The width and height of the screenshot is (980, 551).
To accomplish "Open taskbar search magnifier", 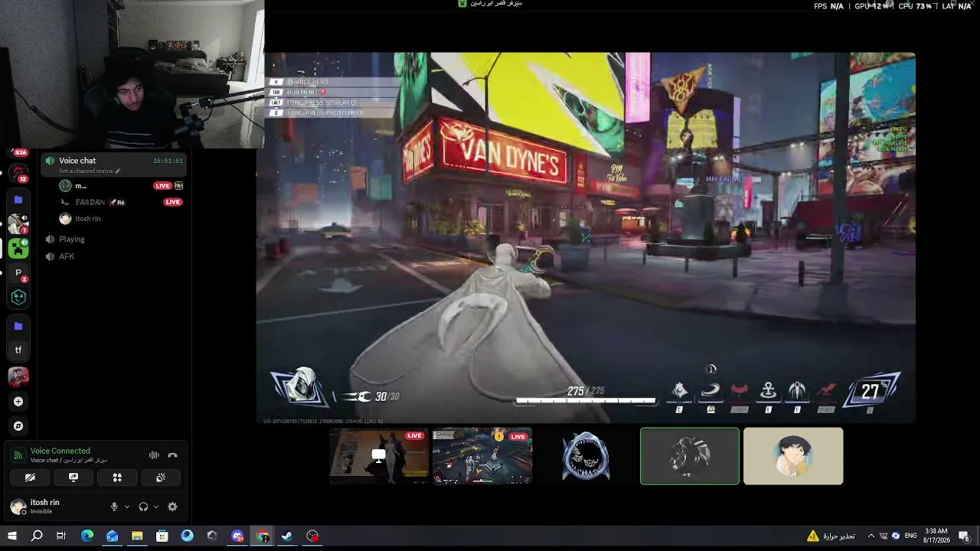I will click(37, 536).
